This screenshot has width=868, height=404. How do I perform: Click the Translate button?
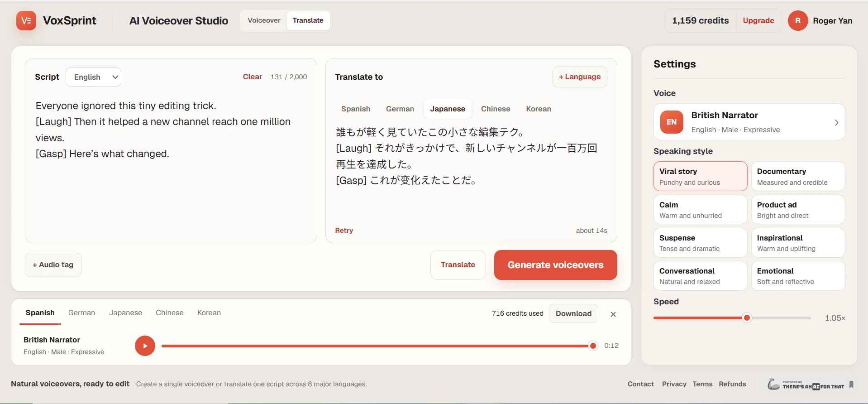pos(458,265)
